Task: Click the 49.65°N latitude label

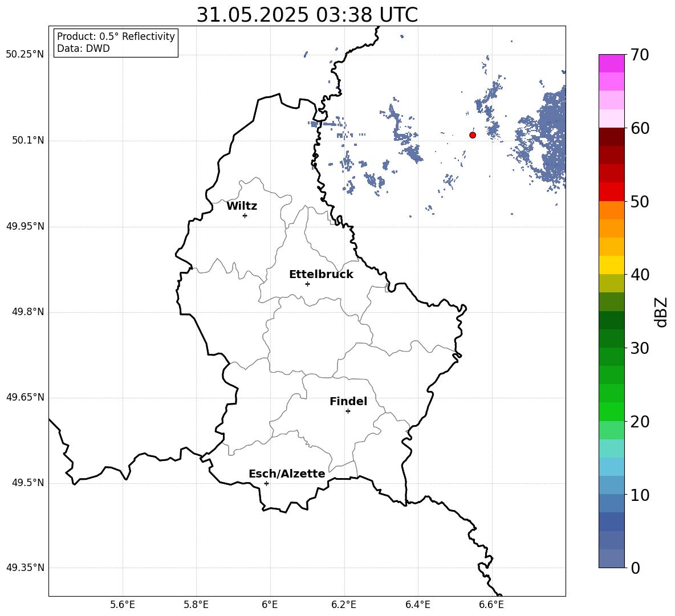Action: [x=25, y=397]
